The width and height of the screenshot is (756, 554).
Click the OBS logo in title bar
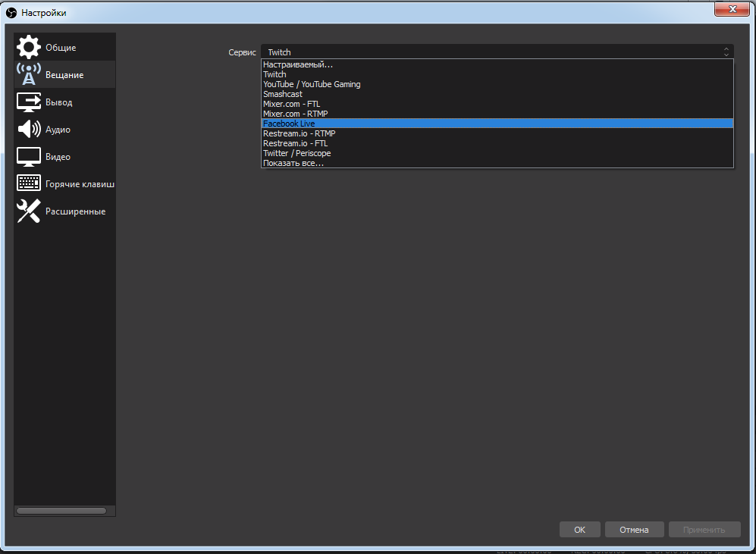tap(11, 13)
